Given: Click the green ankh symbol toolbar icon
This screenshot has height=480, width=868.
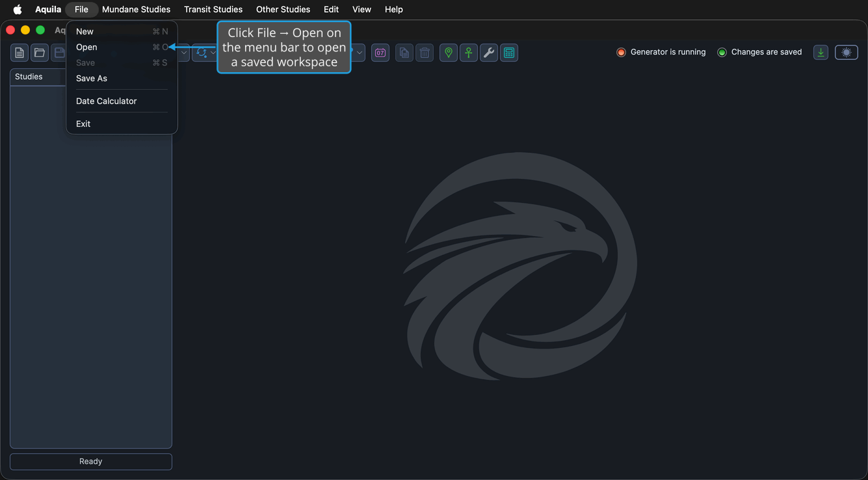Looking at the screenshot, I should click(x=469, y=53).
